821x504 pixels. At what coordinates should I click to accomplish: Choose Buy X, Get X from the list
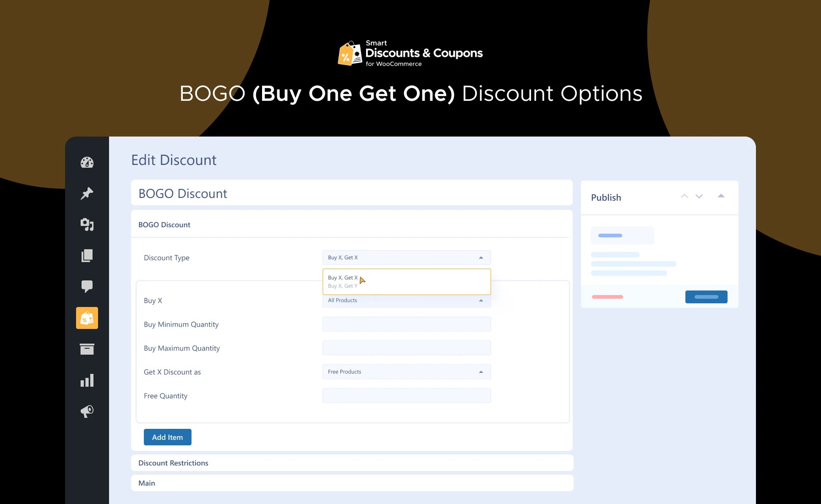tap(343, 277)
